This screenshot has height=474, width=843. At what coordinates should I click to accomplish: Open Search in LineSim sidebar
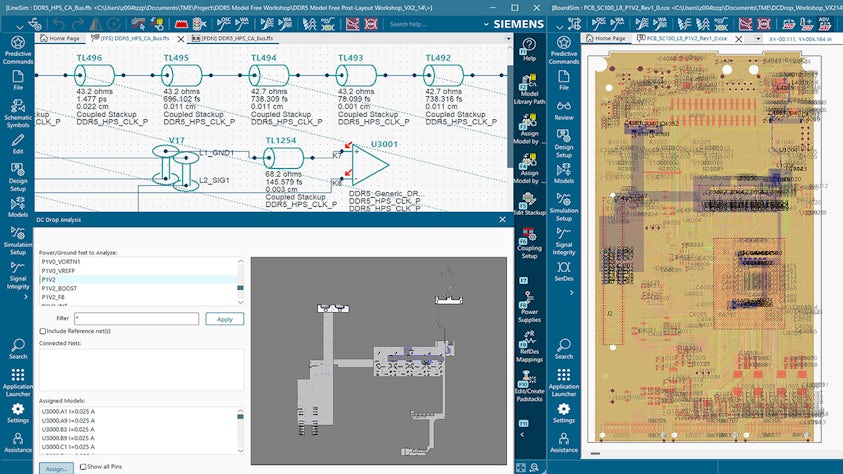point(18,349)
